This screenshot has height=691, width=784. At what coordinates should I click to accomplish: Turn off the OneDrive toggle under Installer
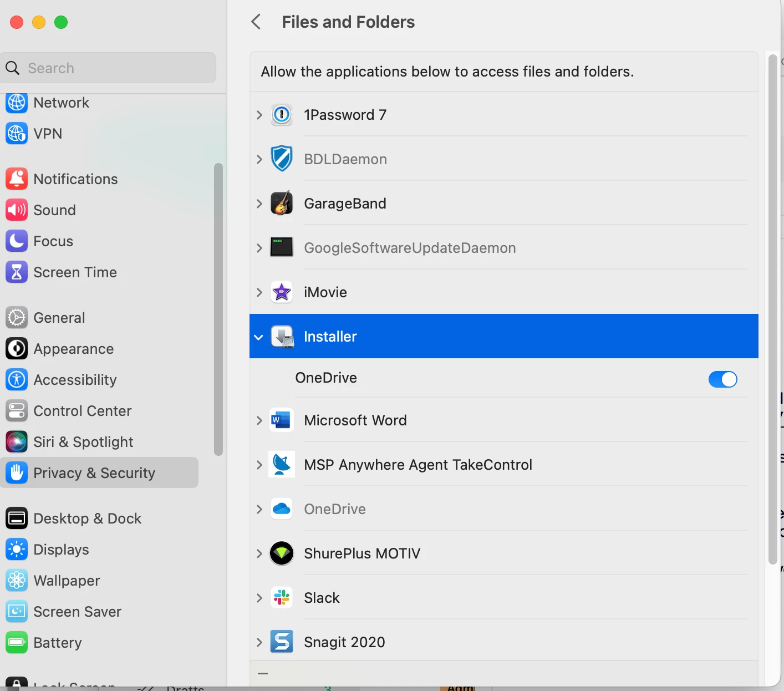tap(722, 379)
